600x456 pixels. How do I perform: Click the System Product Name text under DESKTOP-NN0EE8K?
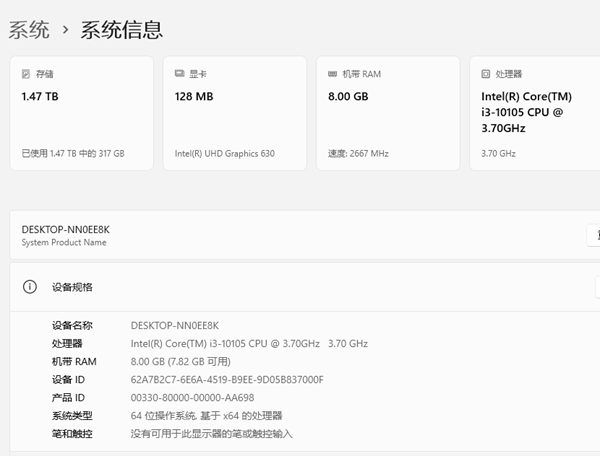tap(63, 243)
